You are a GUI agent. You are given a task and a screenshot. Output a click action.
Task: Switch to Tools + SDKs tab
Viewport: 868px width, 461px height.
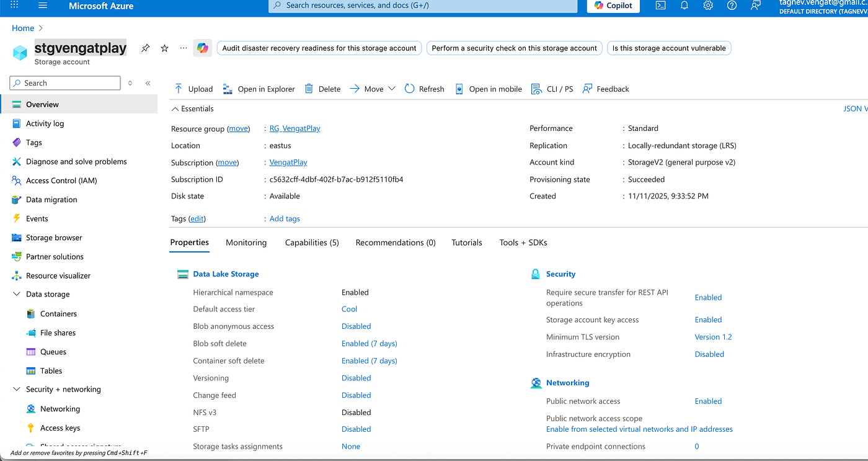tap(523, 243)
